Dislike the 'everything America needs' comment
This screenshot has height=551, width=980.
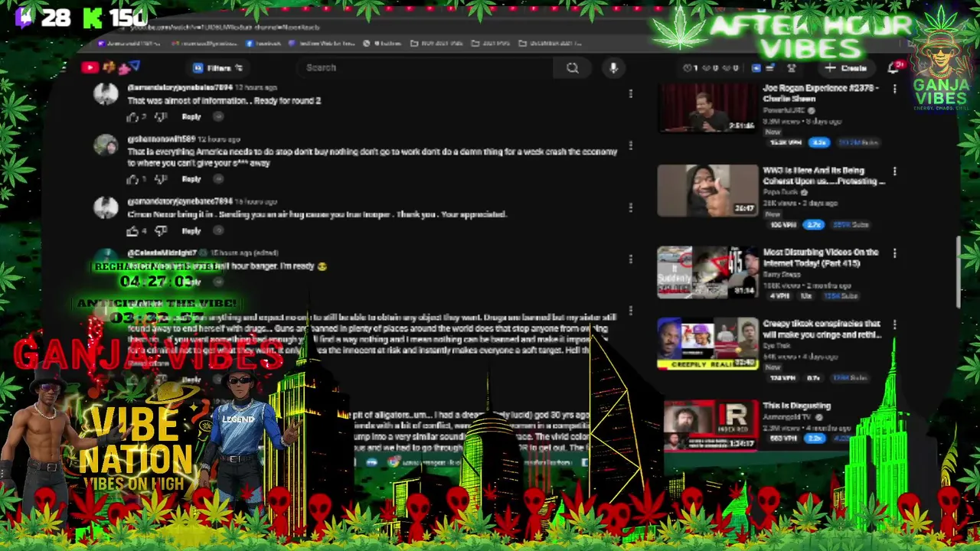(160, 179)
